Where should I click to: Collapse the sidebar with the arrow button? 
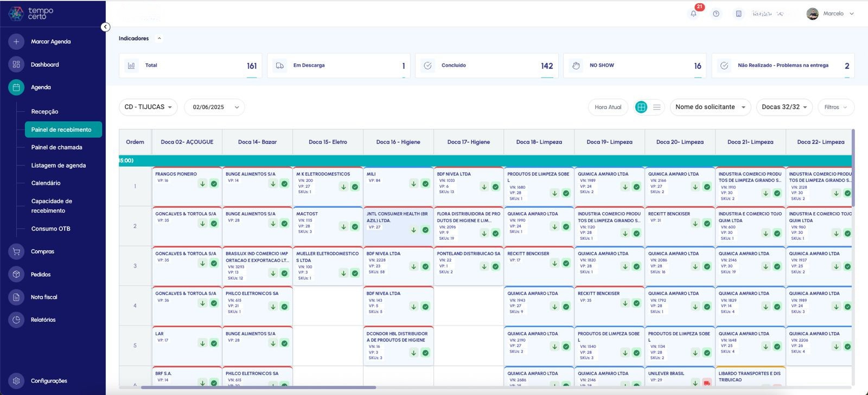coord(105,27)
